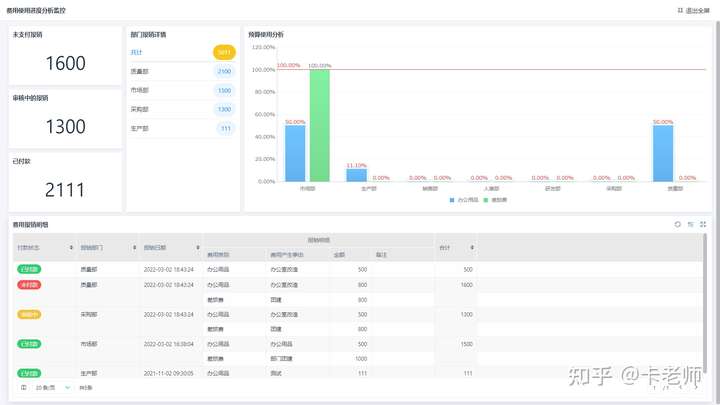Click the yellow in-review status tag

pos(29,315)
